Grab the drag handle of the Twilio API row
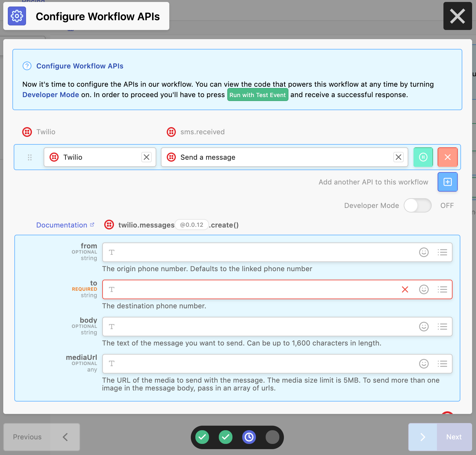Viewport: 476px width, 455px height. (x=30, y=157)
